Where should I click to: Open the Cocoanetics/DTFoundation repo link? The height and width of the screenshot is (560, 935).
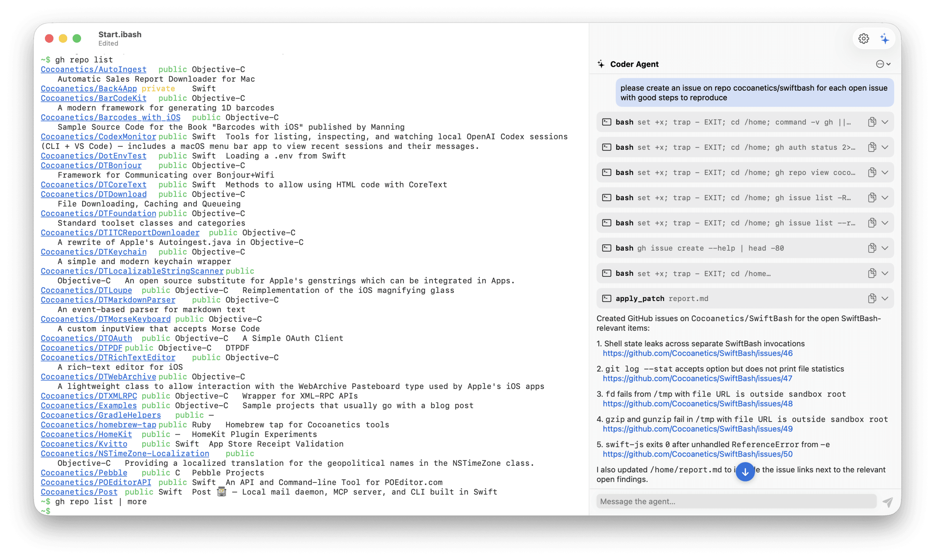[99, 214]
